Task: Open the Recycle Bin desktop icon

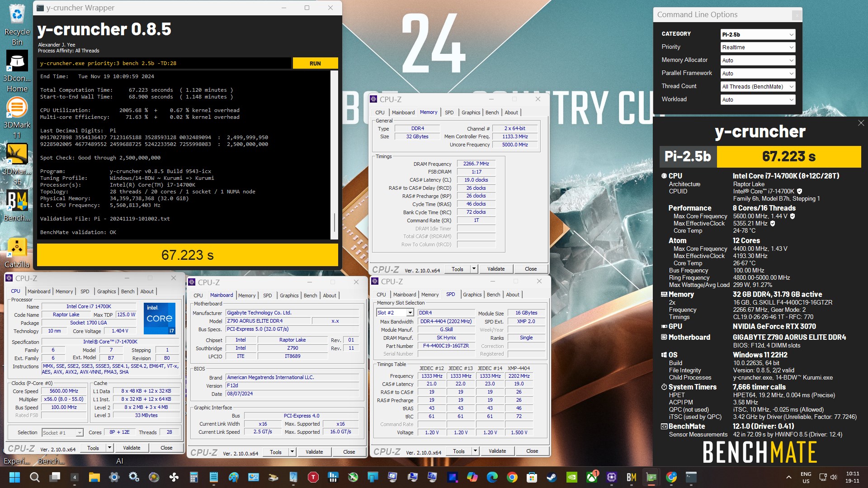Action: [x=17, y=23]
